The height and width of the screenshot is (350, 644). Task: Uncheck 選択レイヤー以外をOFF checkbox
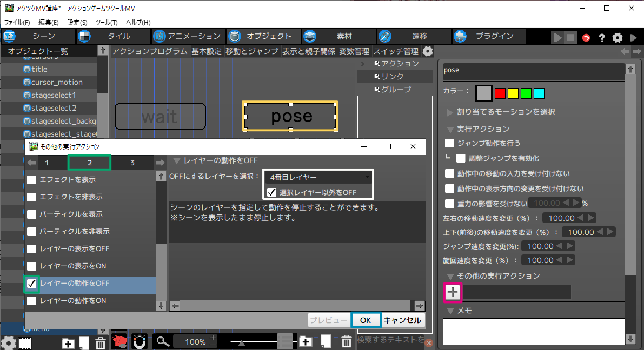point(272,192)
